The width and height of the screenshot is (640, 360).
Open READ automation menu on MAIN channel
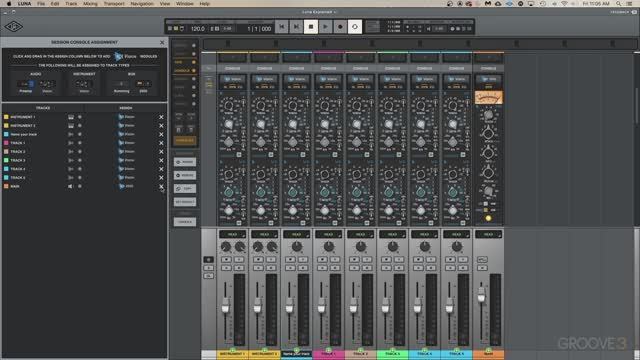[x=488, y=234]
